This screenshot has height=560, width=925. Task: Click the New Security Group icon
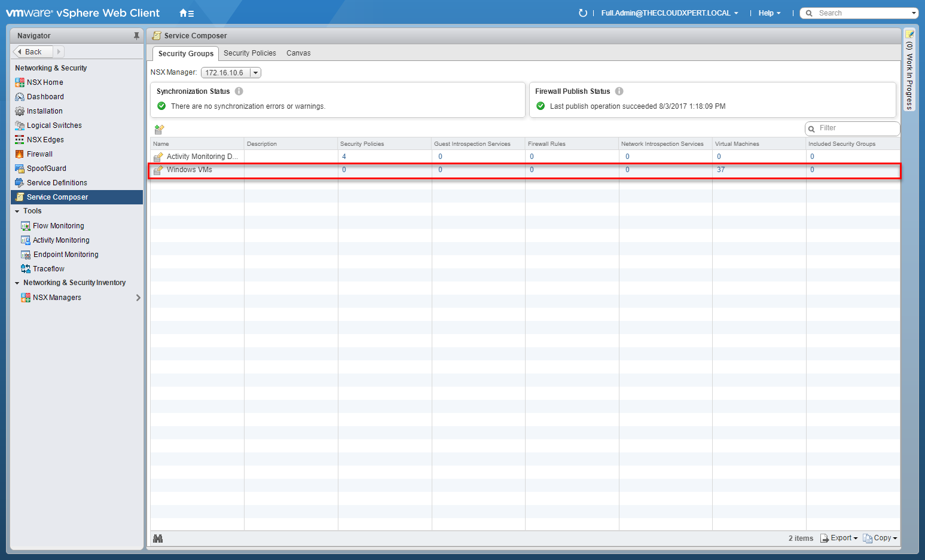pyautogui.click(x=159, y=129)
